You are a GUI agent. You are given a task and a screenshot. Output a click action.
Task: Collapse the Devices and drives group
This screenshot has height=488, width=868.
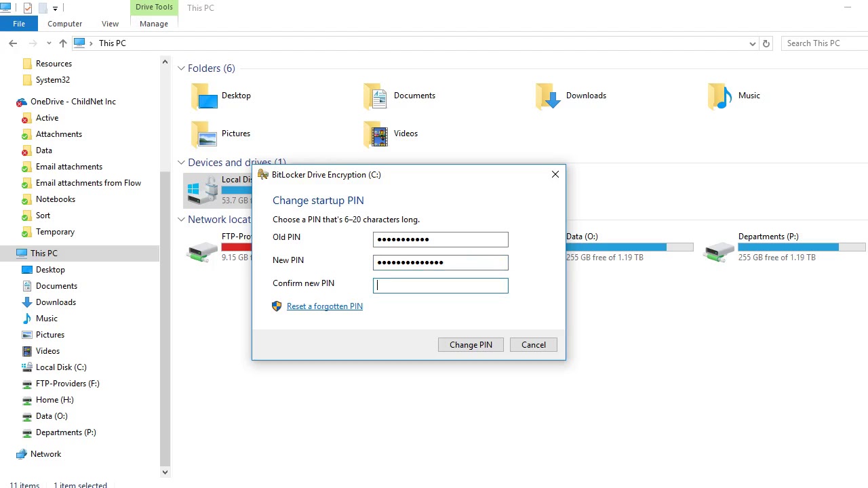pyautogui.click(x=181, y=163)
